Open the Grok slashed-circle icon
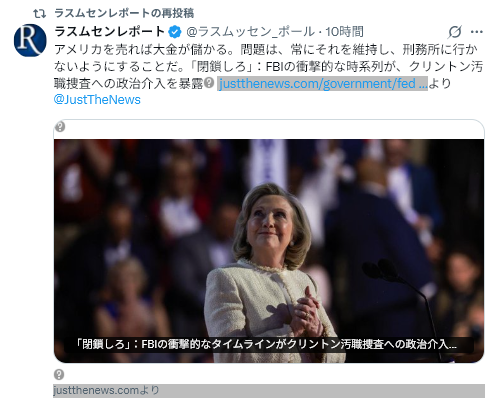This screenshot has height=400, width=498. [x=455, y=32]
